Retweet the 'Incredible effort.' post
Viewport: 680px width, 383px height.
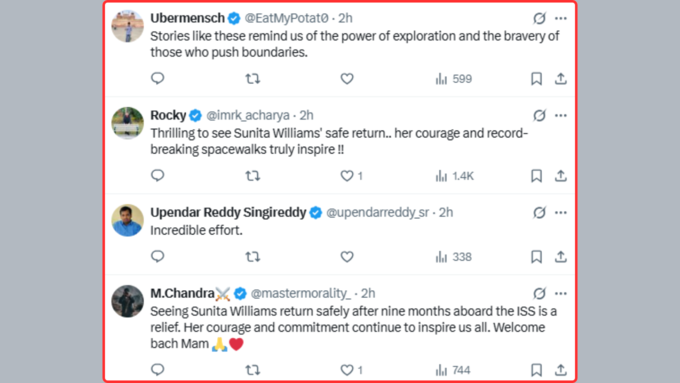[x=252, y=257]
